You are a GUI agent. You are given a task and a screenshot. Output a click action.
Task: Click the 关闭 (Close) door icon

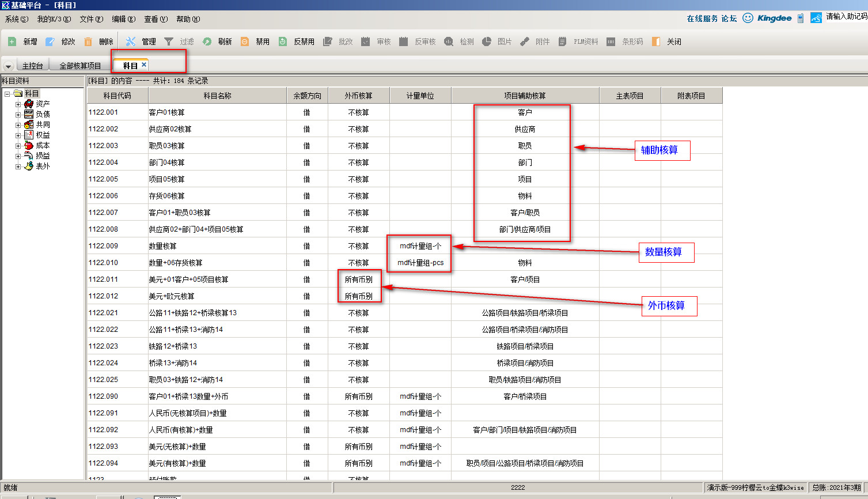click(x=656, y=41)
